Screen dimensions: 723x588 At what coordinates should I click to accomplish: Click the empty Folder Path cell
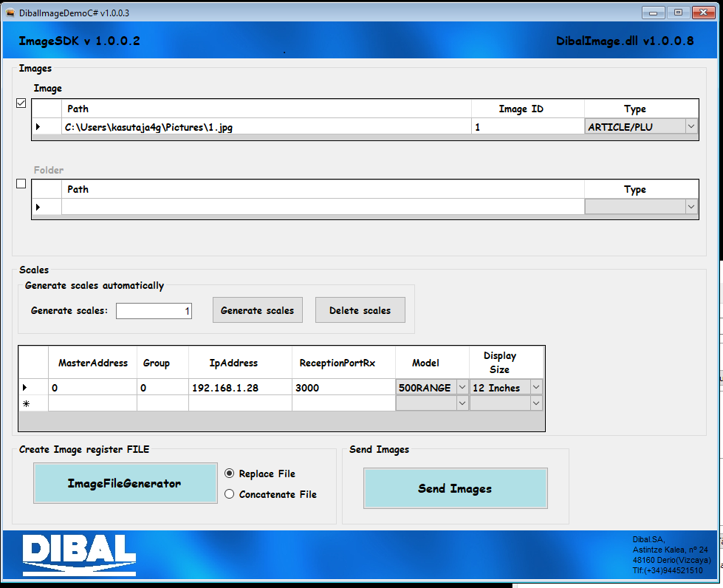tap(323, 207)
